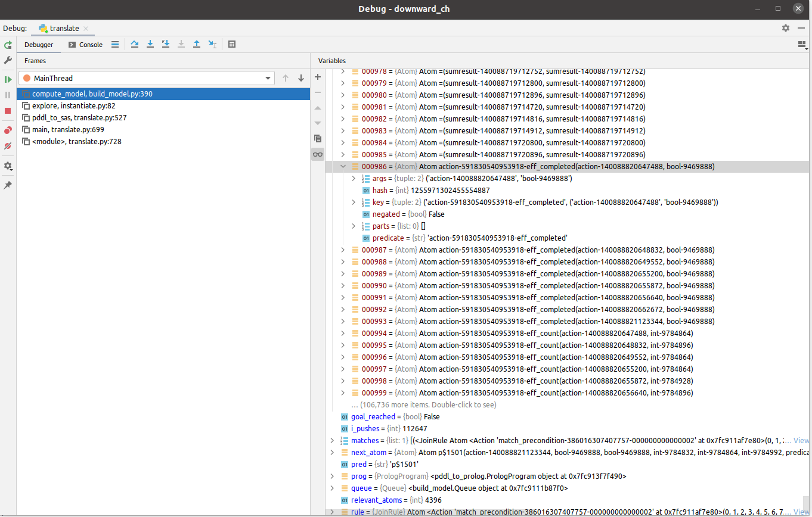The image size is (812, 517).
Task: Open Modify Run Configuration wrench icon
Action: pyautogui.click(x=8, y=60)
